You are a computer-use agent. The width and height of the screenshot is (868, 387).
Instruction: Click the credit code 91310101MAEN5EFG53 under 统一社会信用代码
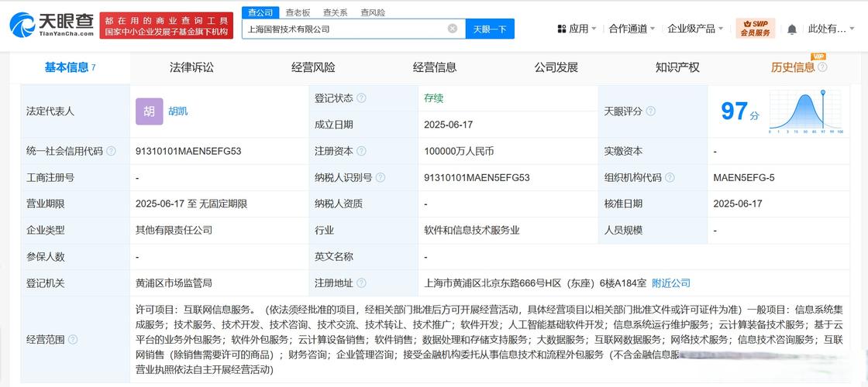pyautogui.click(x=188, y=151)
